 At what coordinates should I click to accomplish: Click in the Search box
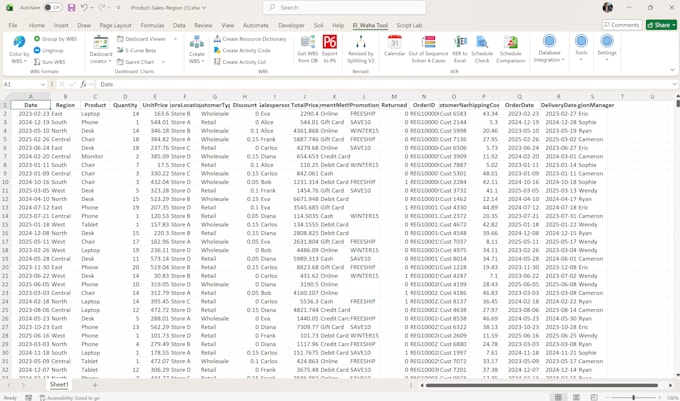[344, 7]
